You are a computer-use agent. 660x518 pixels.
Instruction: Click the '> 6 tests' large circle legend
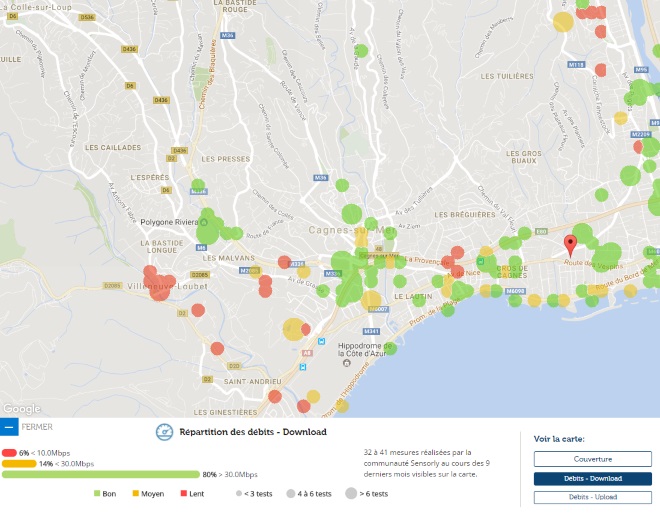(x=353, y=493)
